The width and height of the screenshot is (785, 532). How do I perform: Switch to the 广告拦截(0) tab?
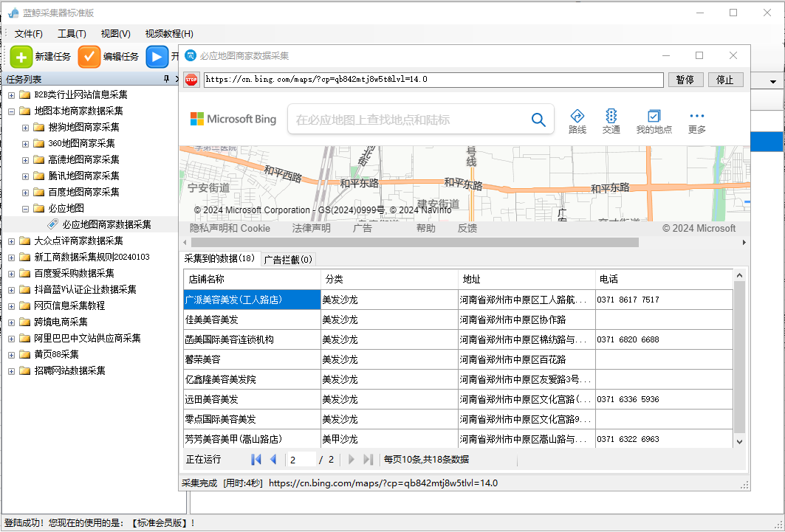tap(288, 260)
